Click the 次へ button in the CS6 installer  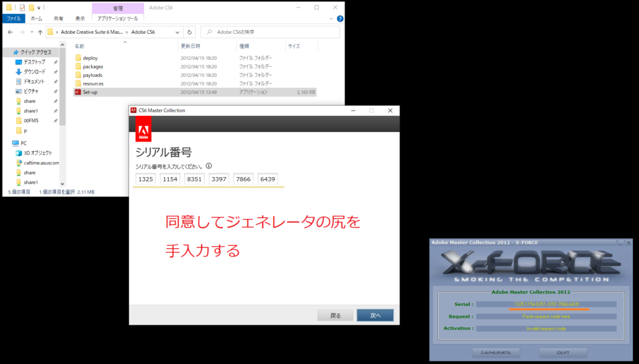pyautogui.click(x=375, y=315)
